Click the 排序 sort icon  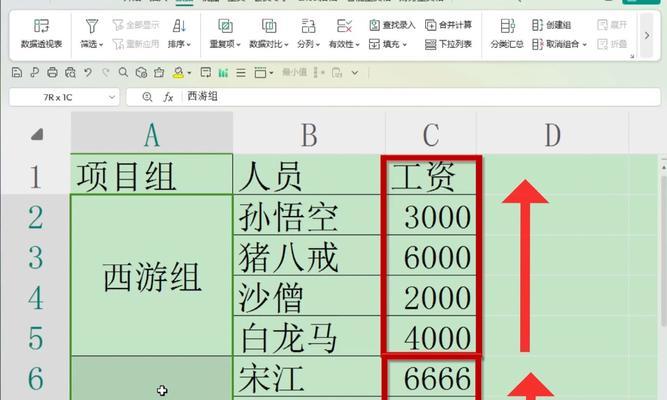179,26
